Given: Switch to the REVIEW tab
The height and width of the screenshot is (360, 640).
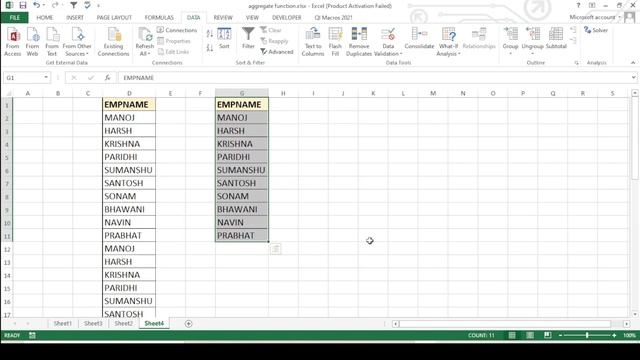Looking at the screenshot, I should pos(223,18).
